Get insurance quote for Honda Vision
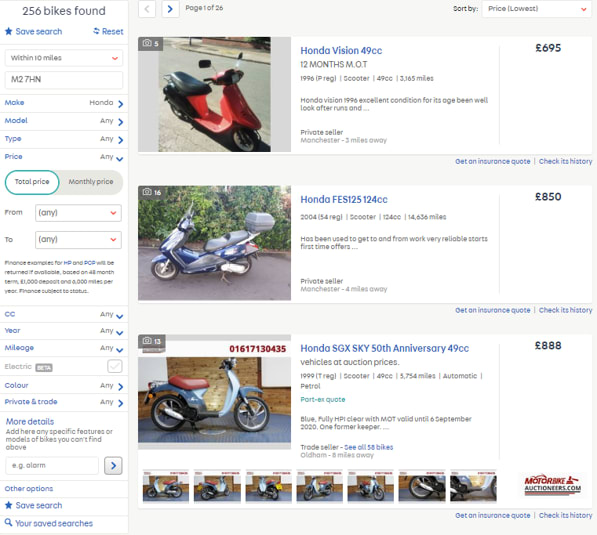Image resolution: width=597 pixels, height=535 pixels. [493, 161]
